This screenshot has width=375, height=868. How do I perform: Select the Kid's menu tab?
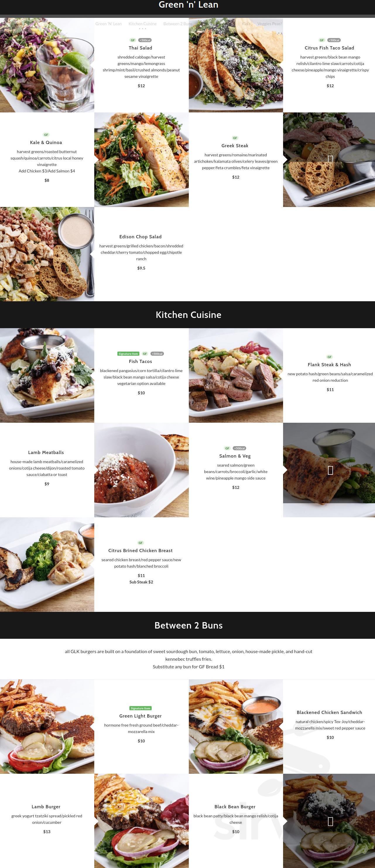click(x=246, y=24)
